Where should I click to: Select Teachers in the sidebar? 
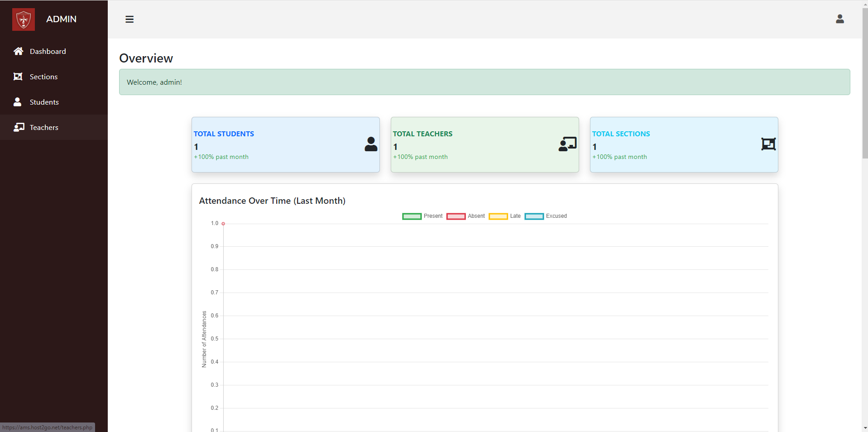click(x=44, y=128)
